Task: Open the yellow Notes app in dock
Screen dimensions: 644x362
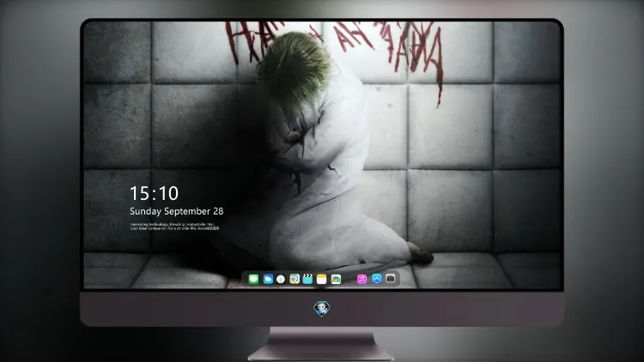Action: (322, 280)
